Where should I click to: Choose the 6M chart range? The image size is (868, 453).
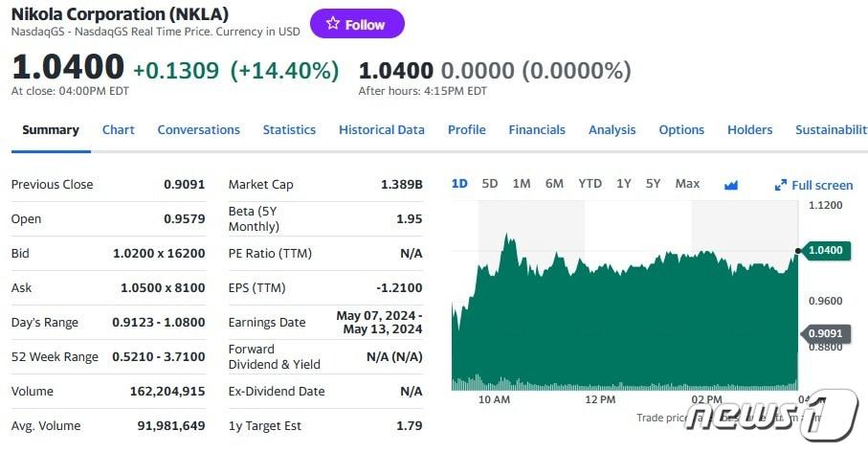(554, 183)
